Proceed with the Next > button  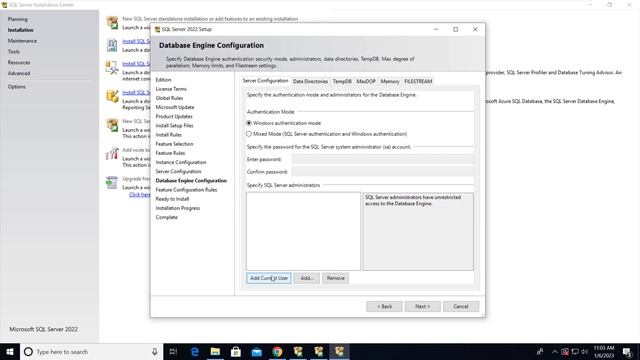click(x=422, y=306)
